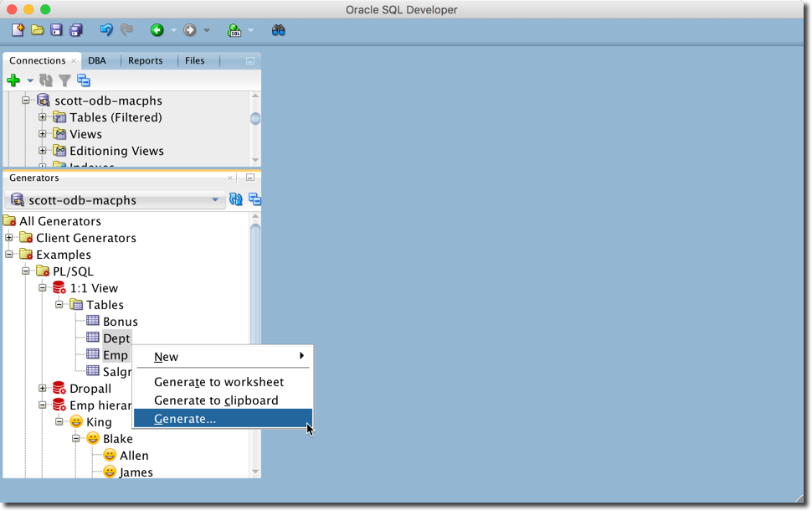Select the James employee node
Image resolution: width=812 pixels, height=511 pixels.
(x=136, y=472)
